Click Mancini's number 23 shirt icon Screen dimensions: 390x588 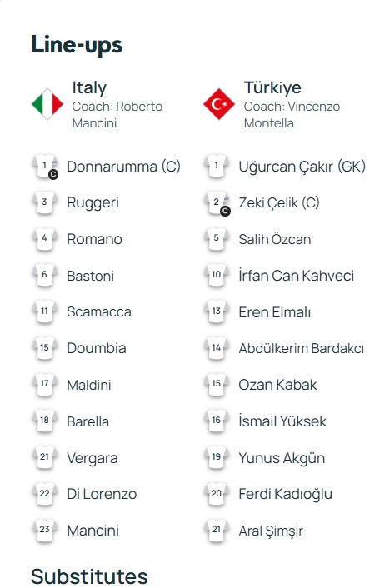pyautogui.click(x=45, y=531)
